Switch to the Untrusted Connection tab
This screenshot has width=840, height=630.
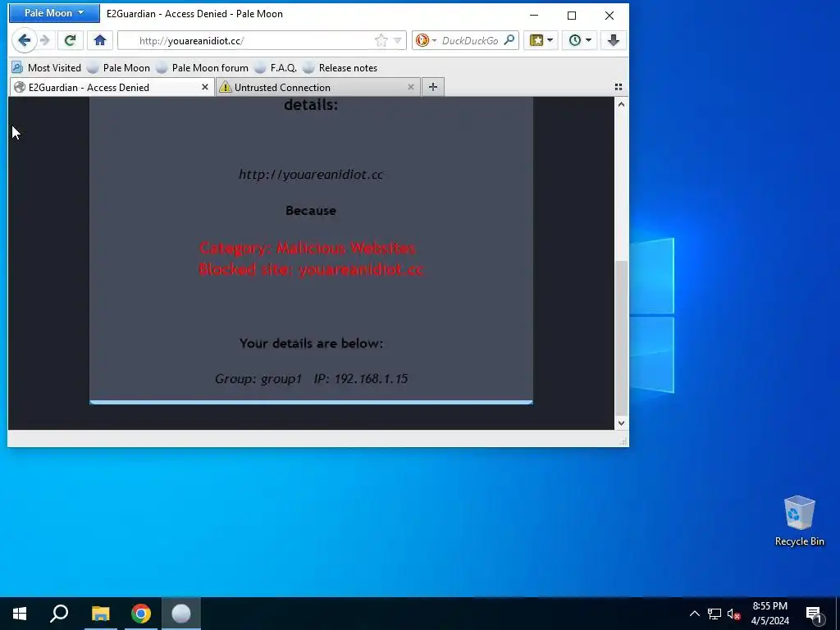(x=317, y=87)
